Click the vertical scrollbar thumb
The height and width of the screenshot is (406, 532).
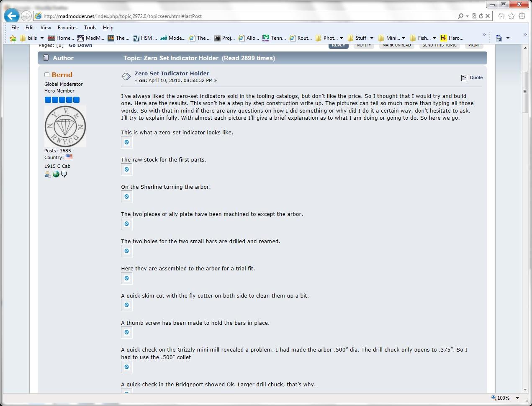tap(525, 92)
